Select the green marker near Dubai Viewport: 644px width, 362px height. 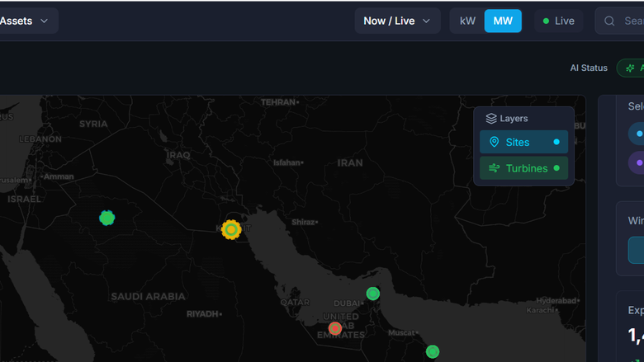[x=373, y=294]
